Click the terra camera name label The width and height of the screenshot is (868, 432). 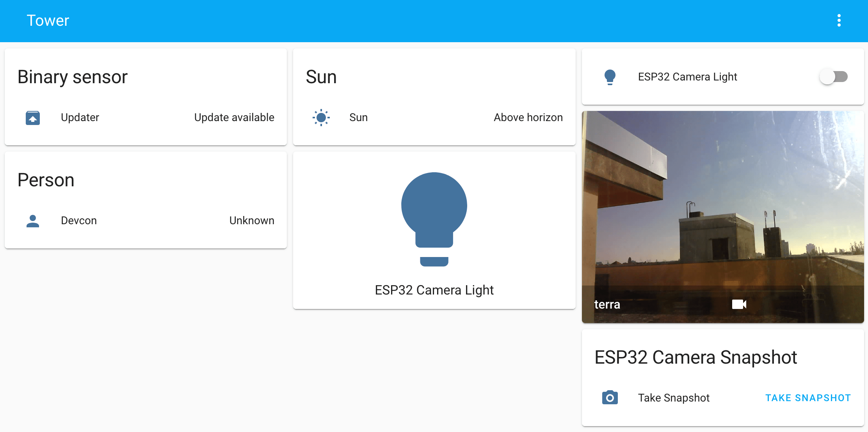point(607,304)
